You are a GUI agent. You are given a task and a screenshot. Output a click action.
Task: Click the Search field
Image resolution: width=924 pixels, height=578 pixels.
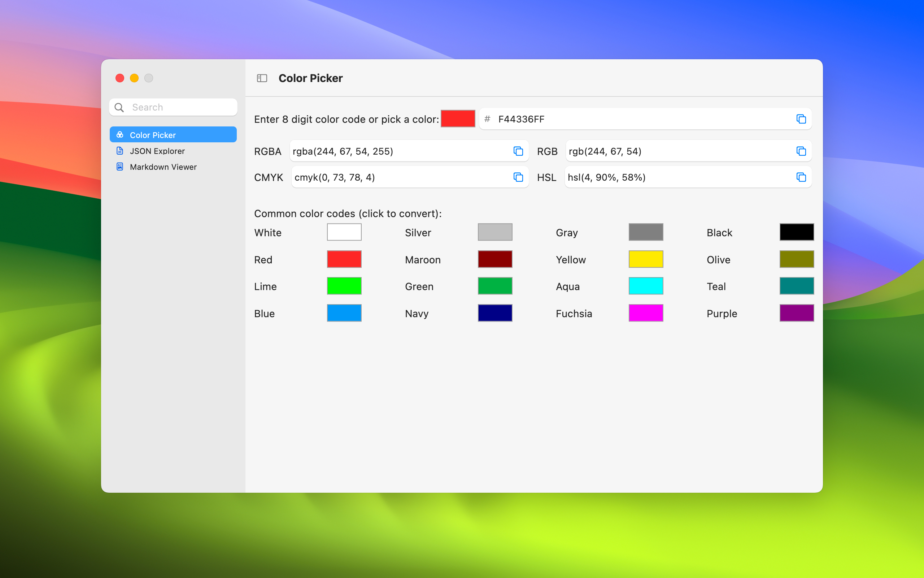click(173, 107)
